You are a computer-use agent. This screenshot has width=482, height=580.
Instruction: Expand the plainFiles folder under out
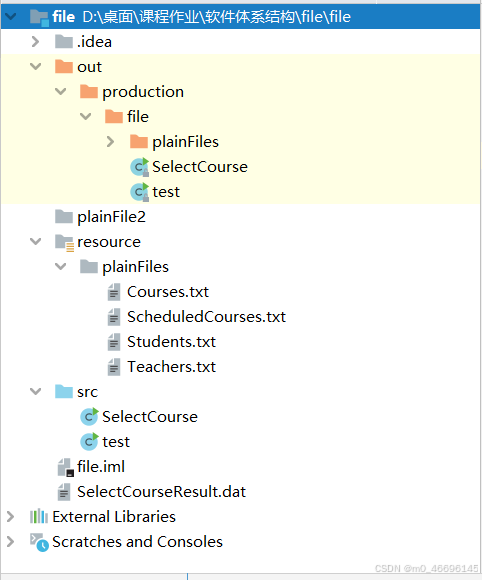click(x=111, y=142)
